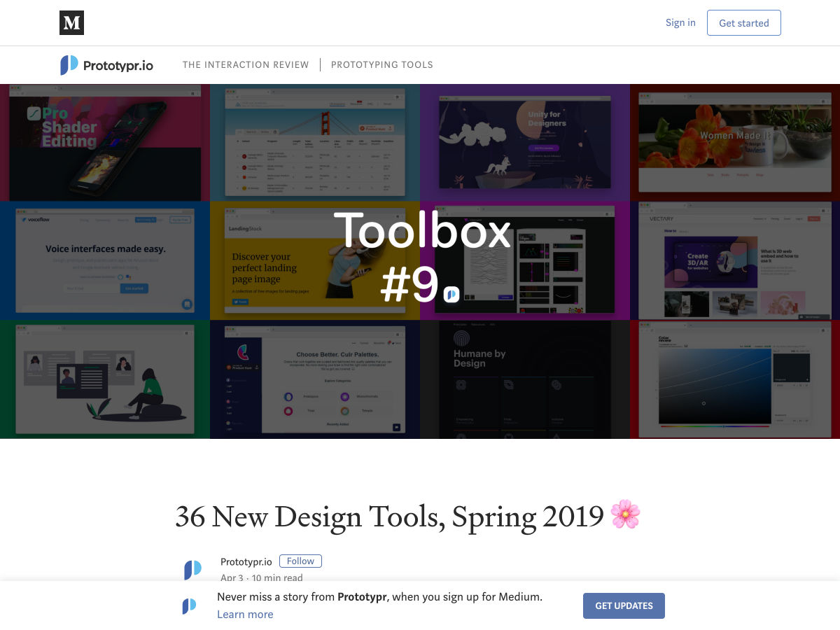Click Sign in link
Viewport: 840px width, 630px height.
tap(680, 22)
